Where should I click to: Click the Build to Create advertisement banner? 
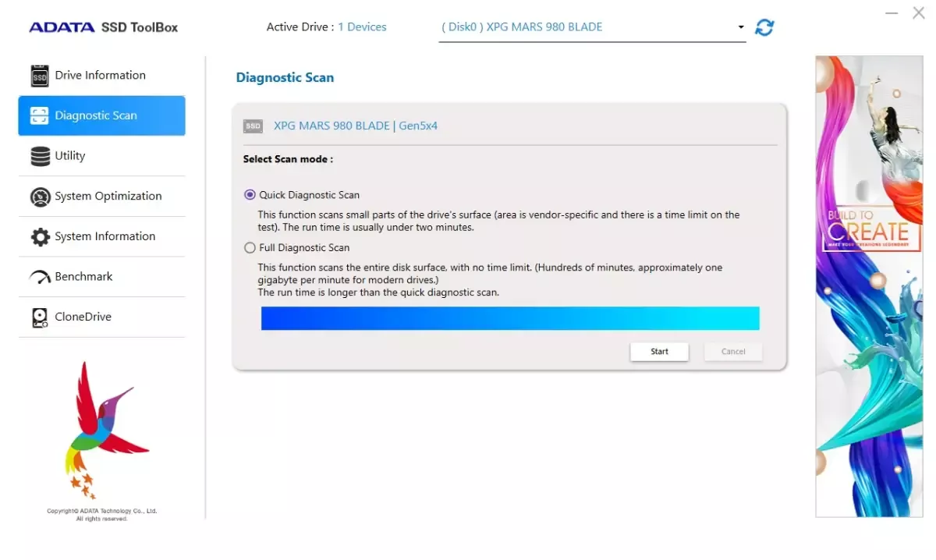point(868,285)
